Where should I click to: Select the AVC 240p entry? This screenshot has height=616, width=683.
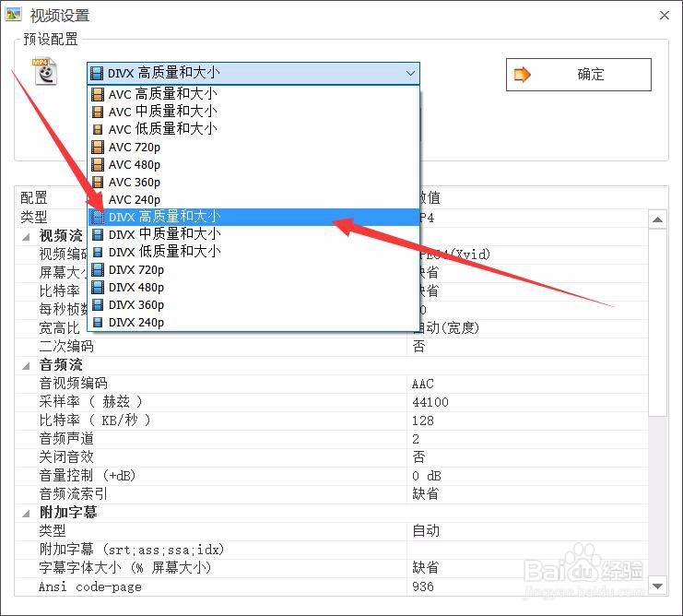pos(253,199)
